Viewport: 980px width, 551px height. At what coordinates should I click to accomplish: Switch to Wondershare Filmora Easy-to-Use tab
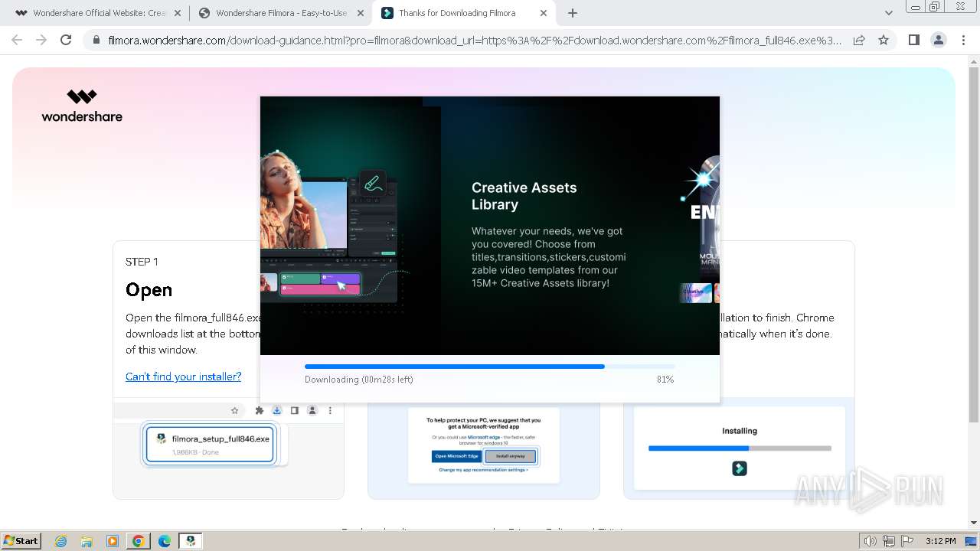[x=280, y=13]
